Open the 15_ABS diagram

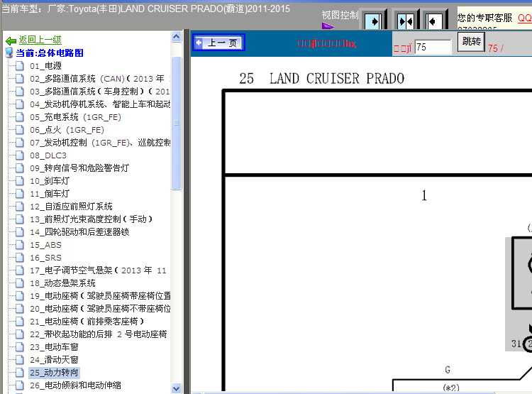pos(45,245)
